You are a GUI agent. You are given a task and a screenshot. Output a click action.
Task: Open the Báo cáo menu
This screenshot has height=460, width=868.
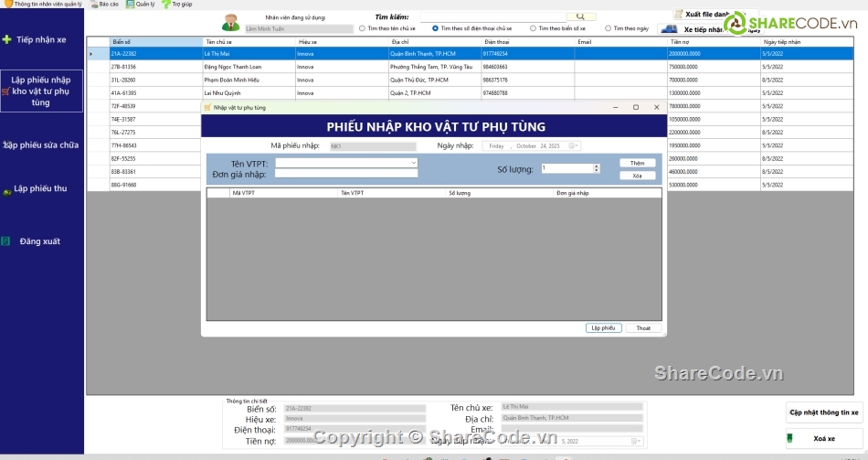104,5
